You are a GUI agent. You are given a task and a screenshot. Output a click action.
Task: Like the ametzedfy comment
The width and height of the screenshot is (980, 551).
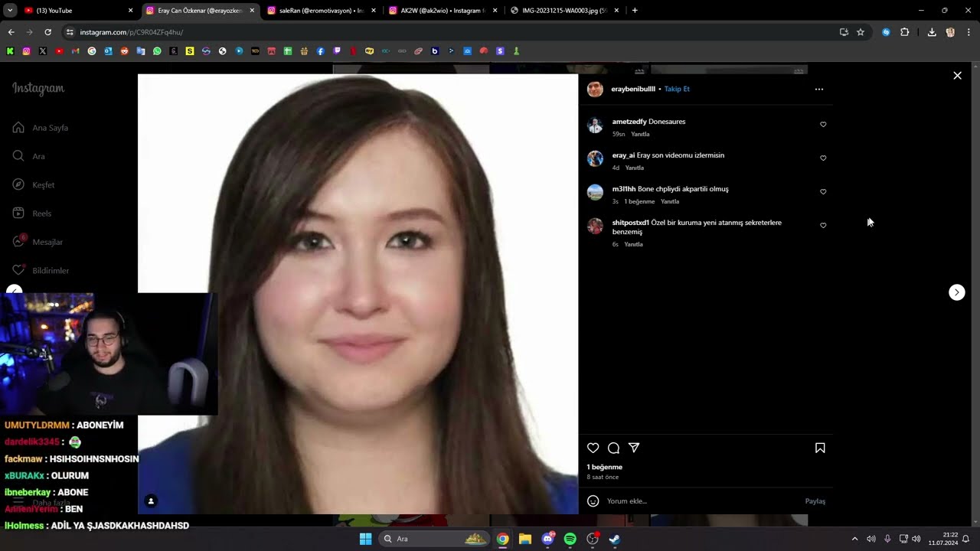[823, 124]
